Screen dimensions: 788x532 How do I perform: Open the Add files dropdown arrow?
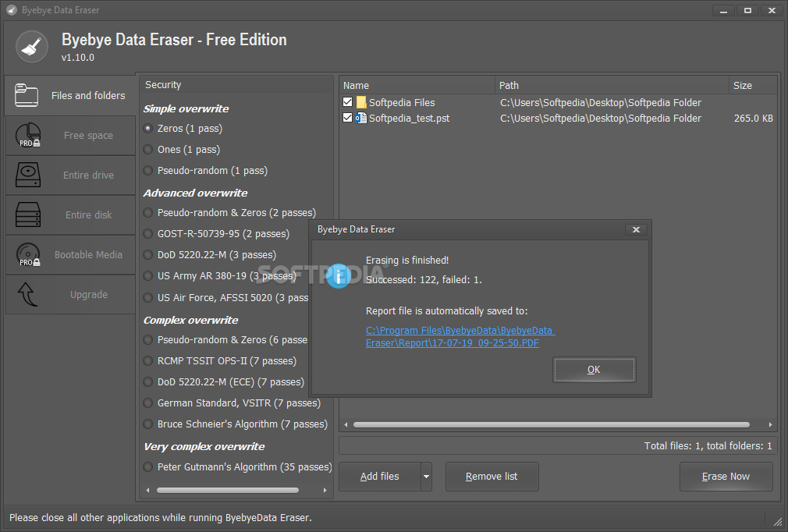pyautogui.click(x=426, y=477)
